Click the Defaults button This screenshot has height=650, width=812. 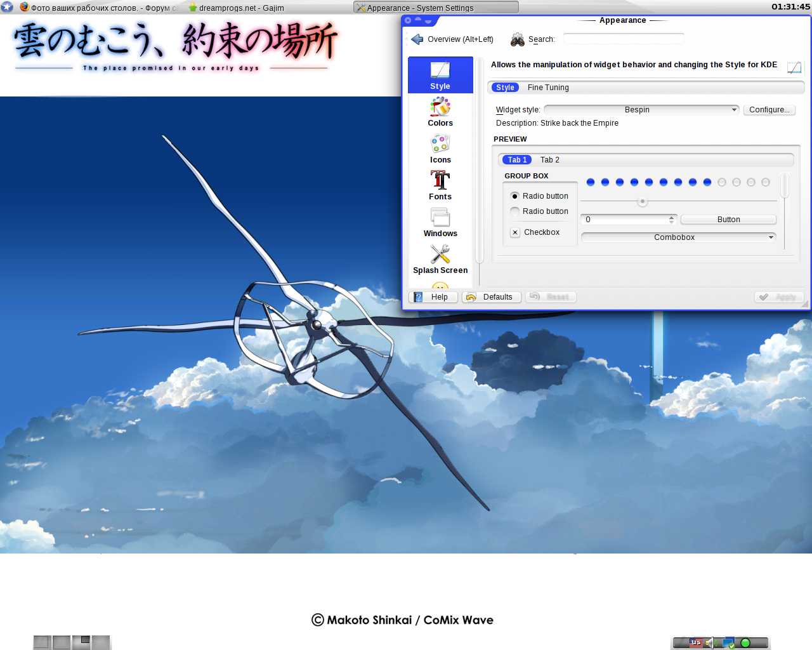[x=492, y=297]
